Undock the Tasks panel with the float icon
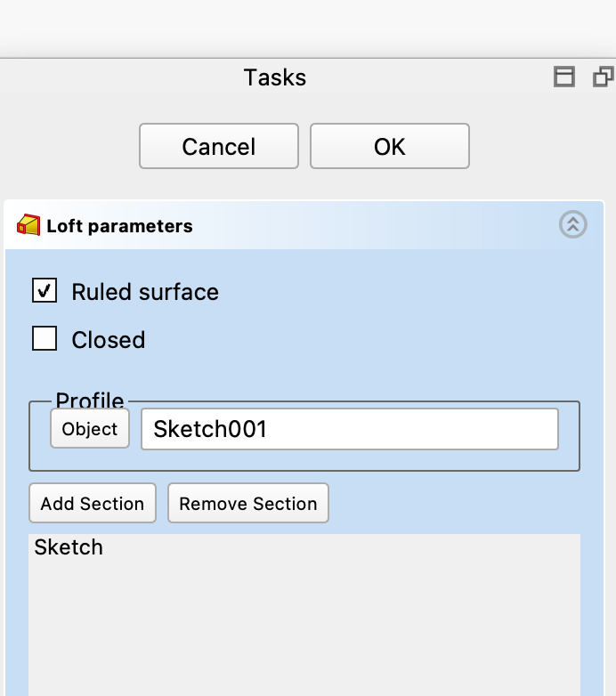 tap(603, 77)
